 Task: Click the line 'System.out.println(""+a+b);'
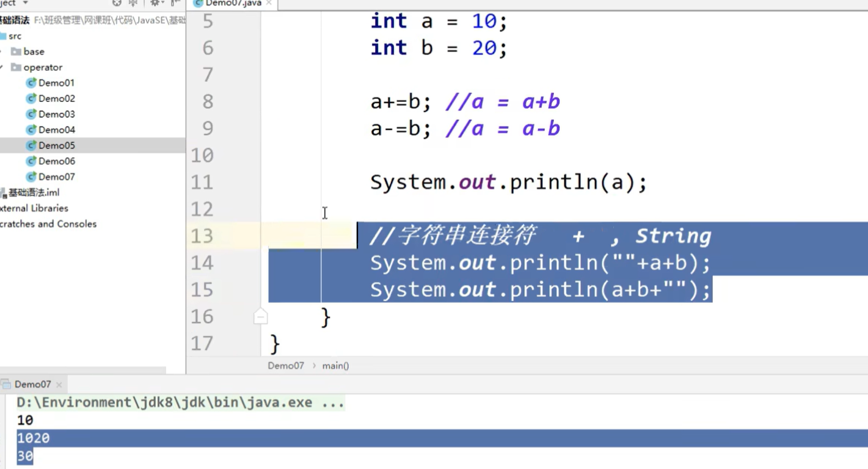pos(541,263)
